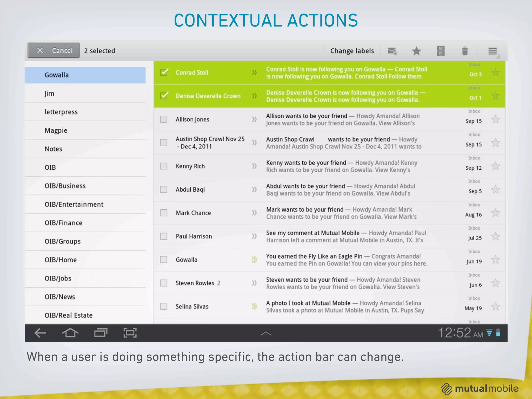Screen dimensions: 532x399
Task: Open the OIB/Real Estate label
Action: coord(85,315)
